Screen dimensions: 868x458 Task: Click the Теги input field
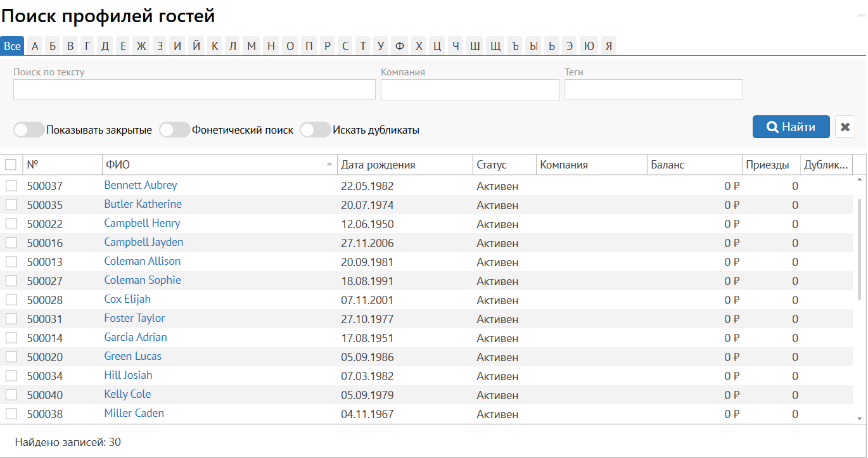(x=653, y=89)
